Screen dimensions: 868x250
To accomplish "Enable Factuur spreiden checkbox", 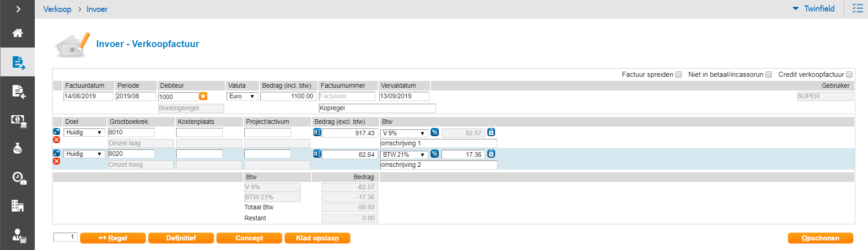I will click(679, 74).
